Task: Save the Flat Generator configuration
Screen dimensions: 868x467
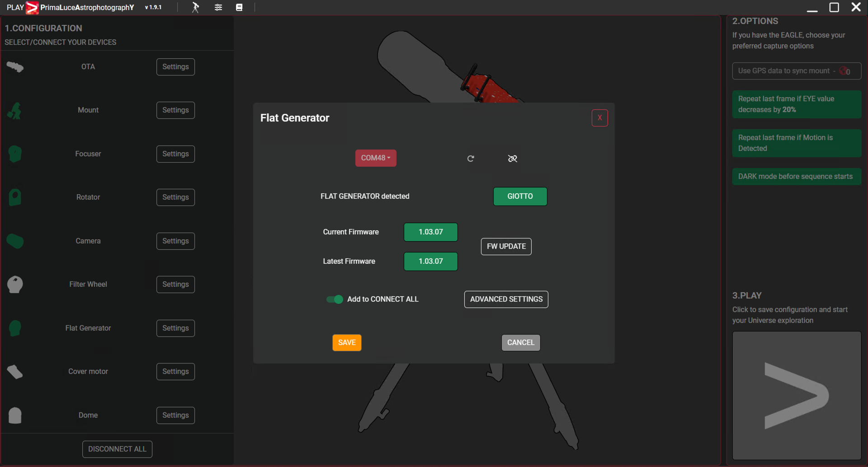Action: [x=347, y=343]
